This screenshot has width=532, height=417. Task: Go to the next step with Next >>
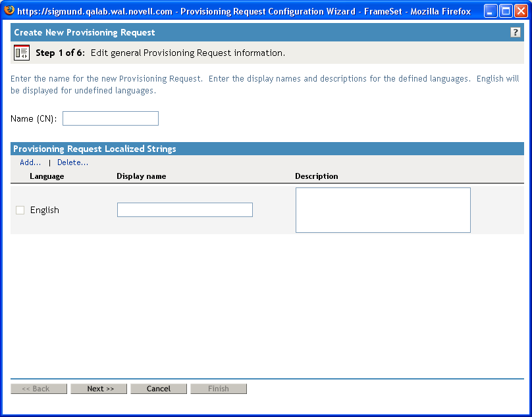click(99, 389)
